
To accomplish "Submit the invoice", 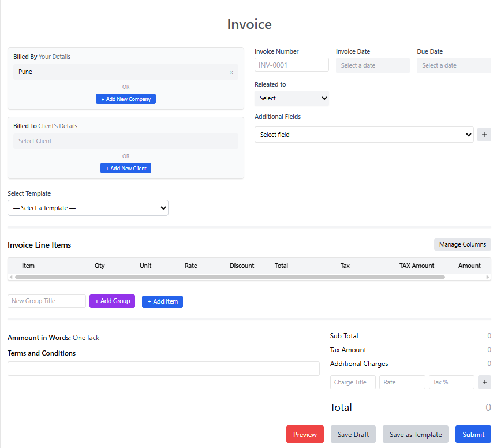I will click(x=473, y=435).
